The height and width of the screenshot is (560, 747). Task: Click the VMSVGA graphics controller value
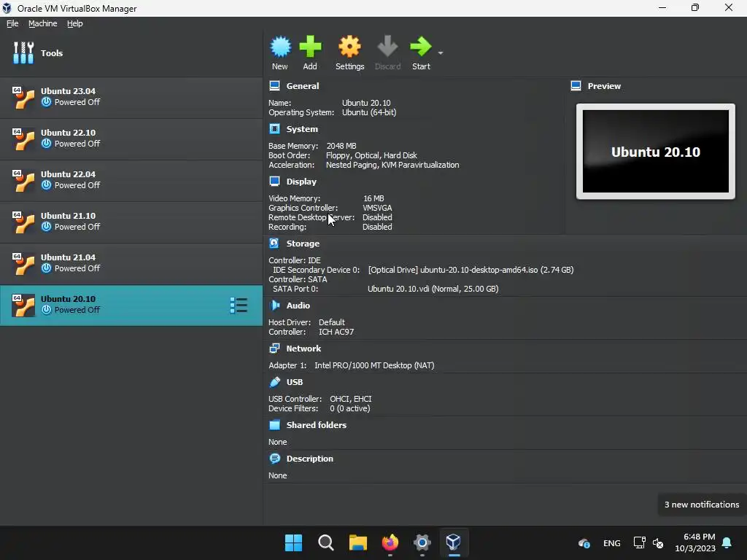pos(377,208)
